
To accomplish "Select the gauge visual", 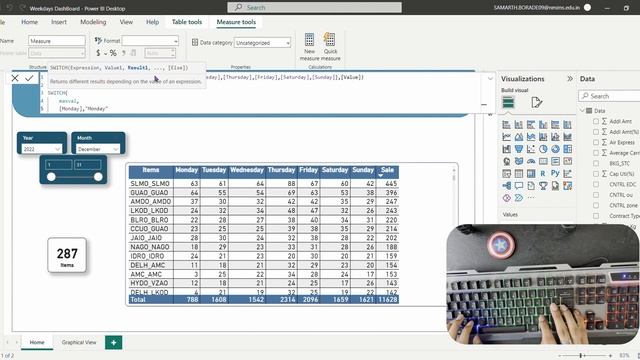I will (x=531, y=162).
